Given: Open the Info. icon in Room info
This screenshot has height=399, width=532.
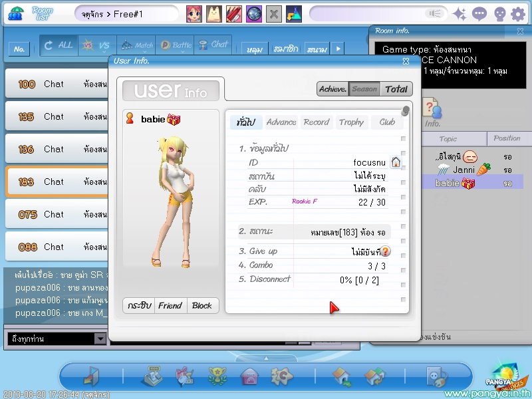Looking at the screenshot, I should click(x=433, y=112).
